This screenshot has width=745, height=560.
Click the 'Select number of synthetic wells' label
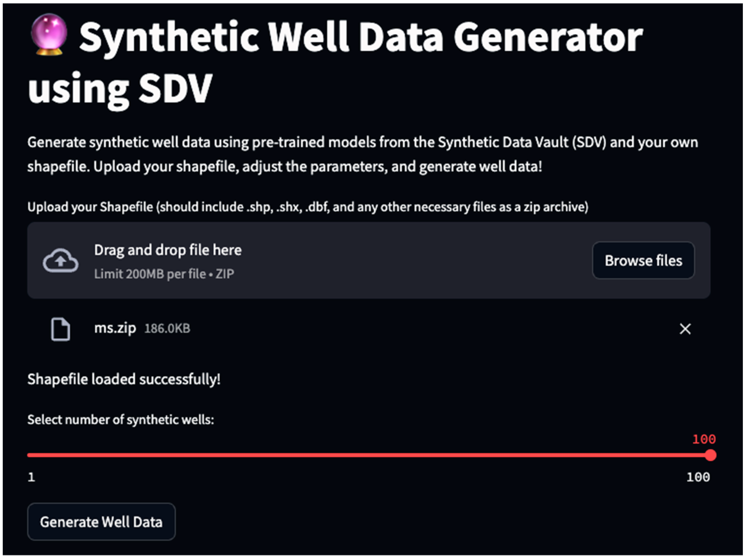coord(120,420)
